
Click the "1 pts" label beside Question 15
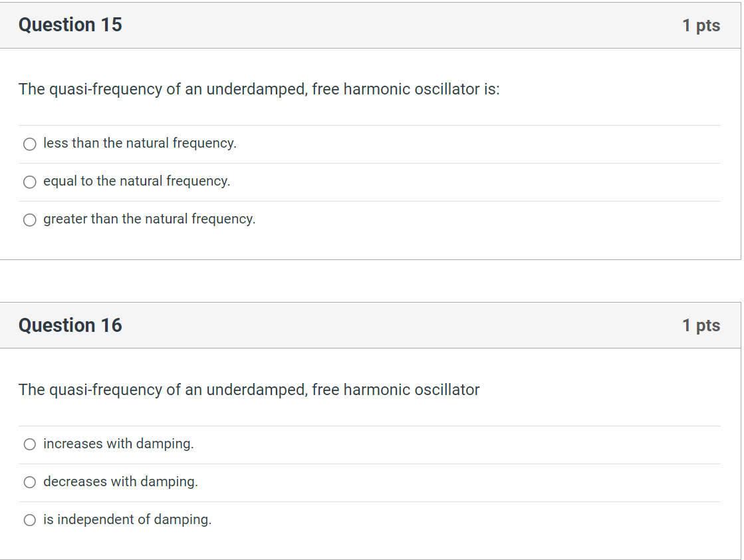pyautogui.click(x=701, y=25)
